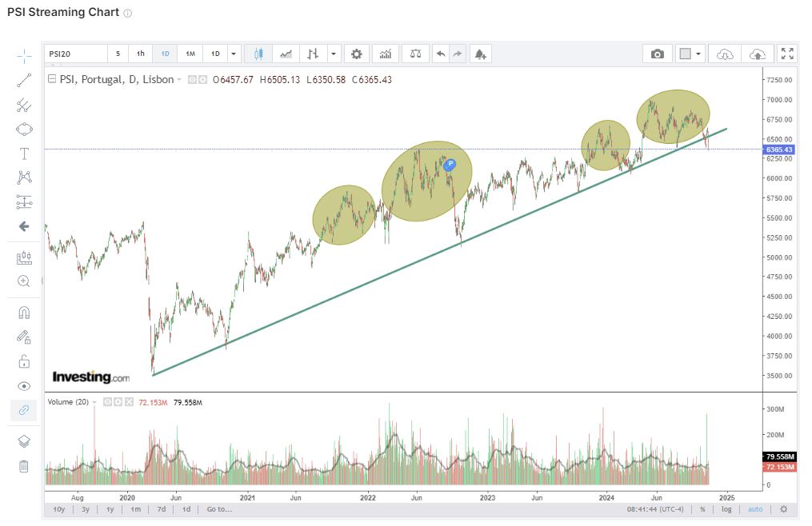812x526 pixels.
Task: Open the interval dropdown arrow
Action: [234, 54]
